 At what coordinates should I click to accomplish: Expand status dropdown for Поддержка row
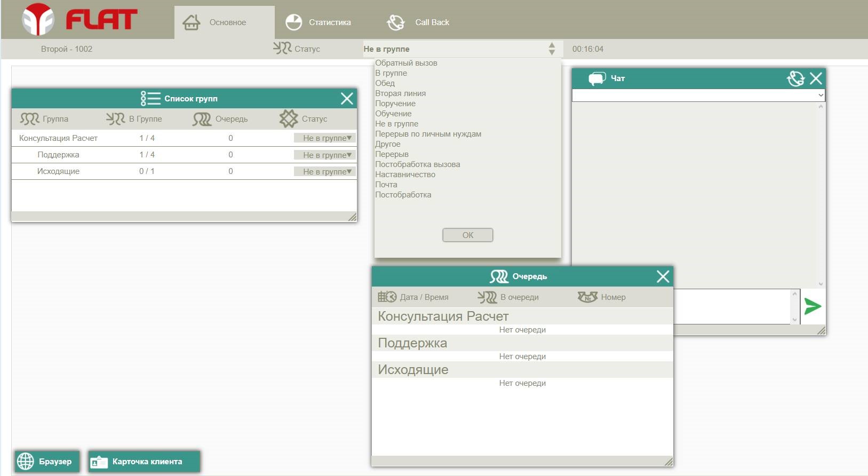point(324,155)
